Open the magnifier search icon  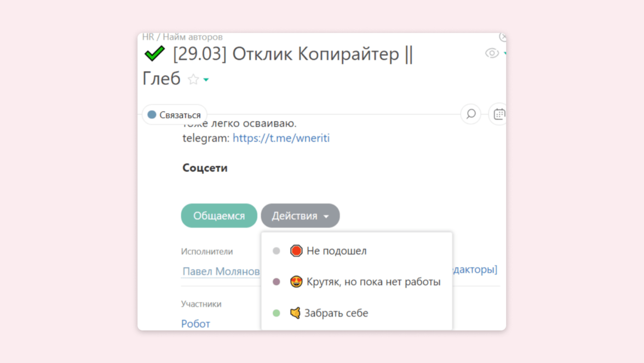point(471,114)
